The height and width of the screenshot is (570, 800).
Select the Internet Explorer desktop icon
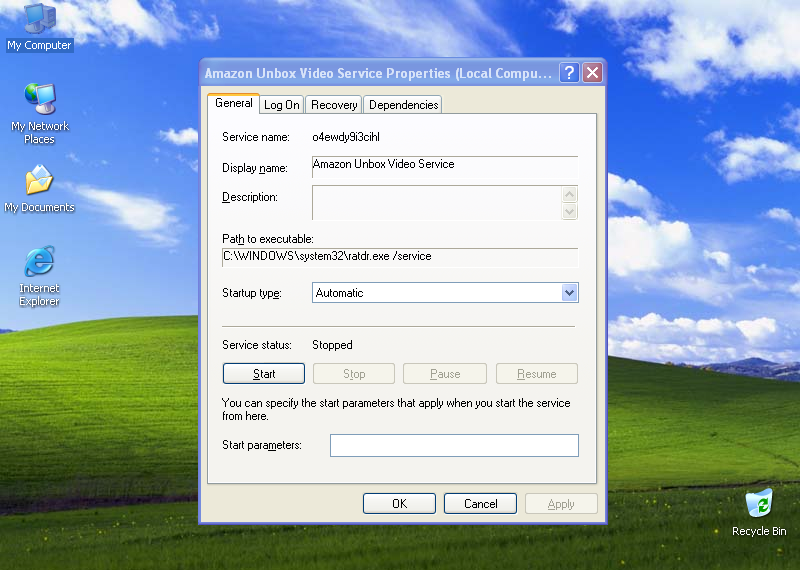(x=39, y=263)
